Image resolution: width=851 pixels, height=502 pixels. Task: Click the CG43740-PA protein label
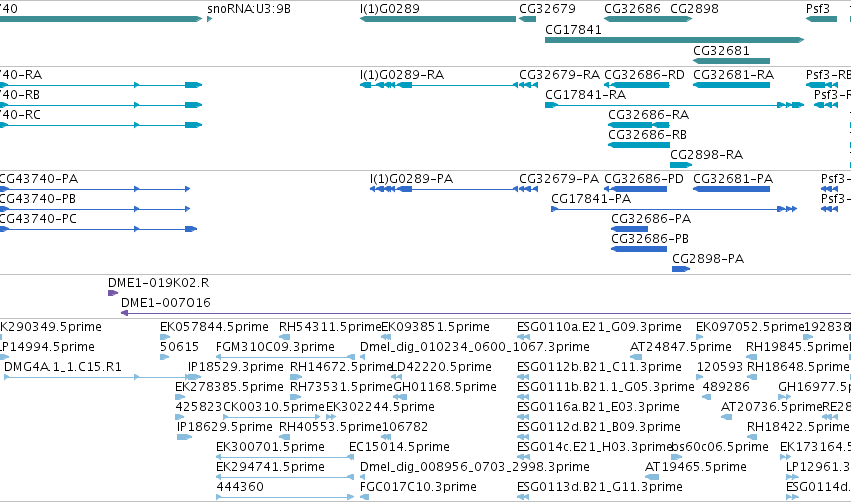[x=38, y=179]
